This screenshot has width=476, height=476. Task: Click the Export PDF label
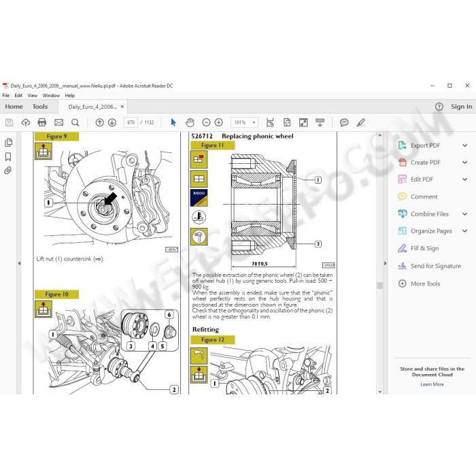[425, 146]
